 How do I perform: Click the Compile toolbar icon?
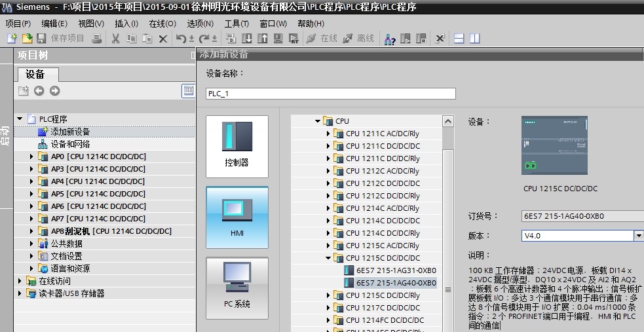(231, 39)
